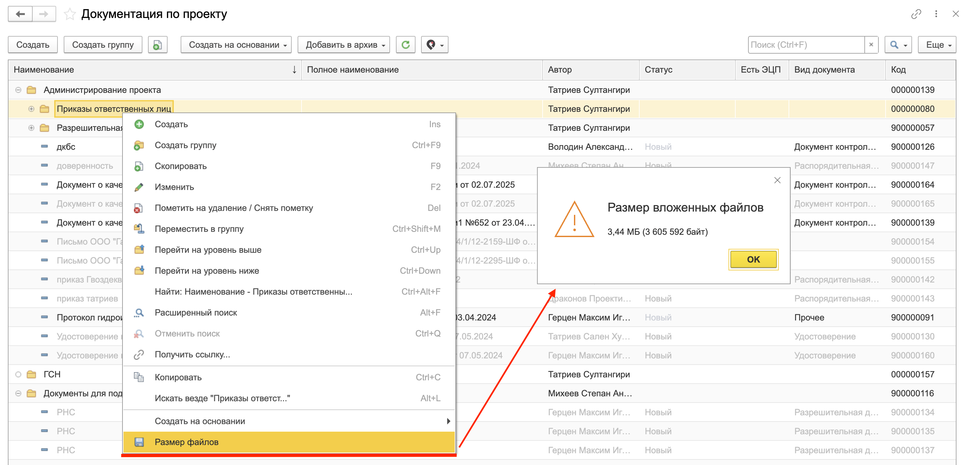Click the copy document icon in toolbar
Viewport: 980px width, 465px height.
(x=157, y=45)
